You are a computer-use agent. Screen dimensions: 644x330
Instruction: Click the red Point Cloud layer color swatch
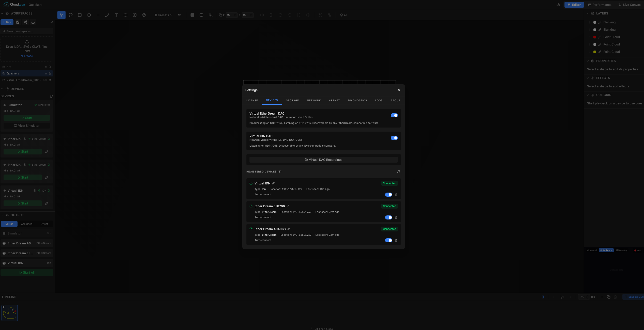594,37
